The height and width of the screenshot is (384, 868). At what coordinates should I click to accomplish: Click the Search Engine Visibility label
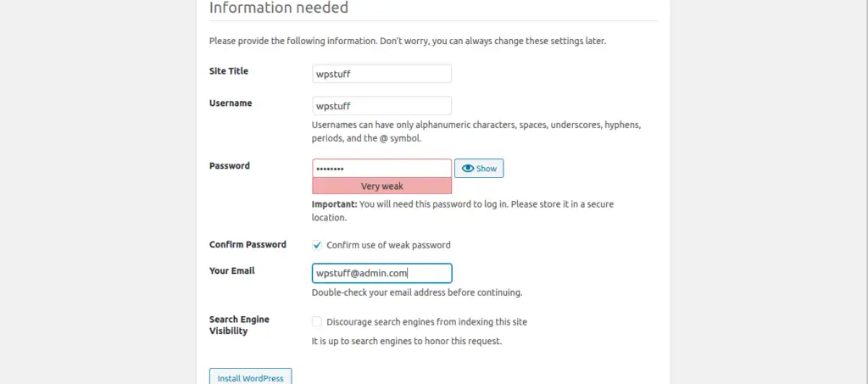click(239, 326)
